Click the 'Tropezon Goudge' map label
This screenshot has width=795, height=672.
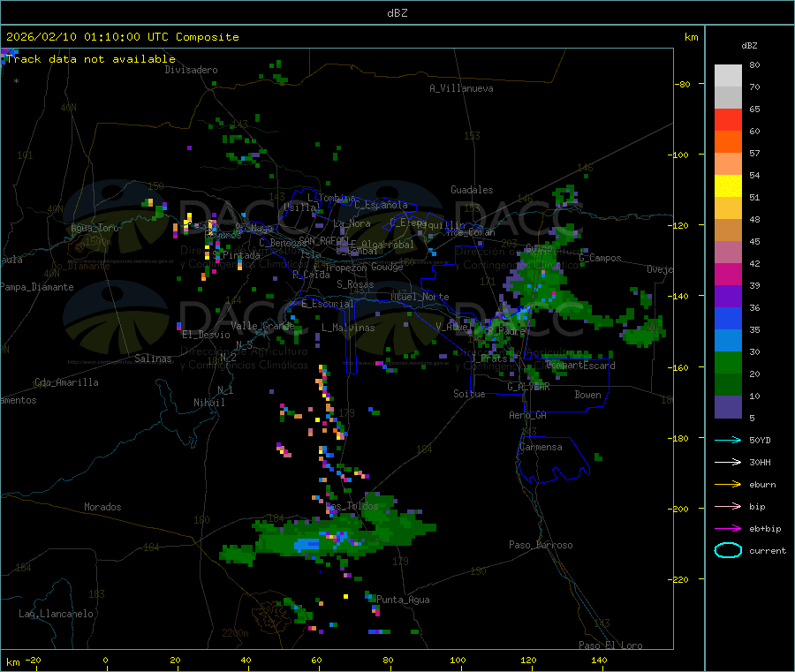364,267
